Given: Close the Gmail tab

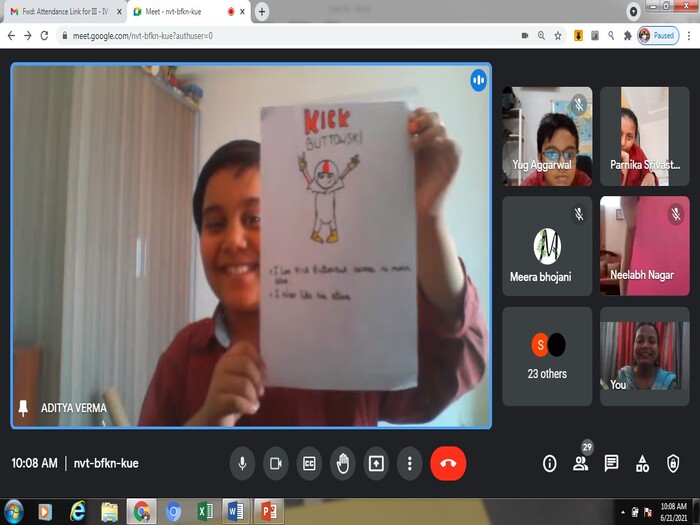Looking at the screenshot, I should pyautogui.click(x=119, y=12).
